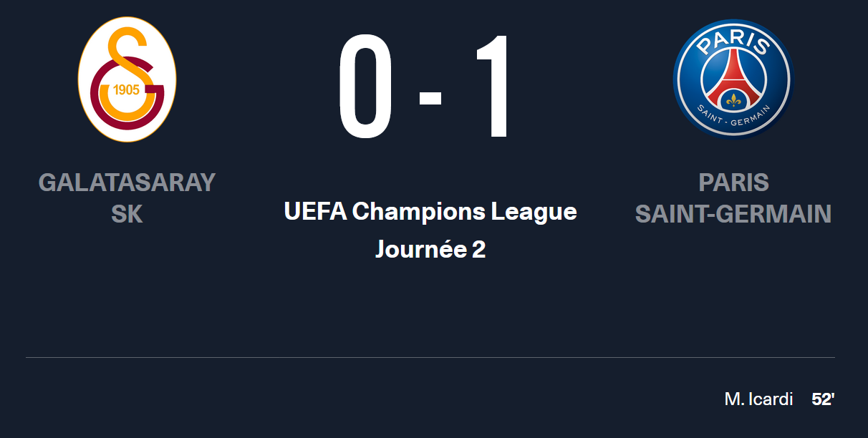Click the 52' goal minute marker

824,399
